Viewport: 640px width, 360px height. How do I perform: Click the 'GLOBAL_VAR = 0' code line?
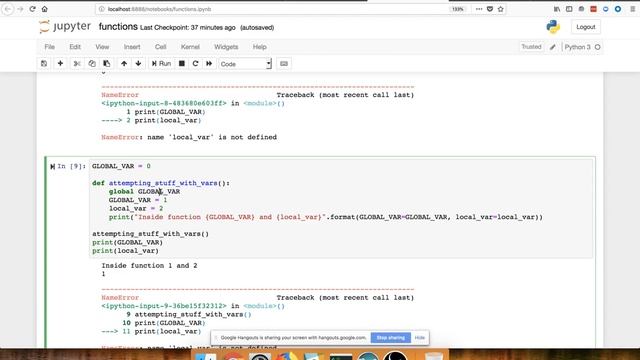[x=121, y=166]
